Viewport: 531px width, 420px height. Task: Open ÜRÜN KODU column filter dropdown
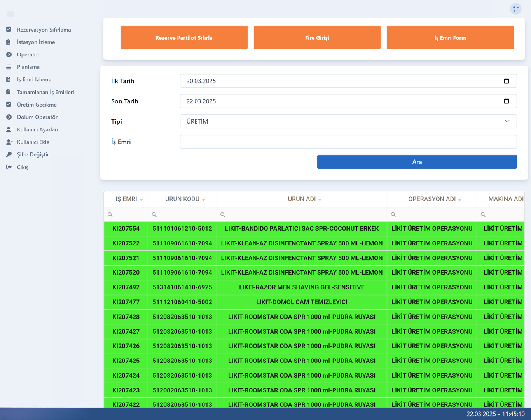204,199
